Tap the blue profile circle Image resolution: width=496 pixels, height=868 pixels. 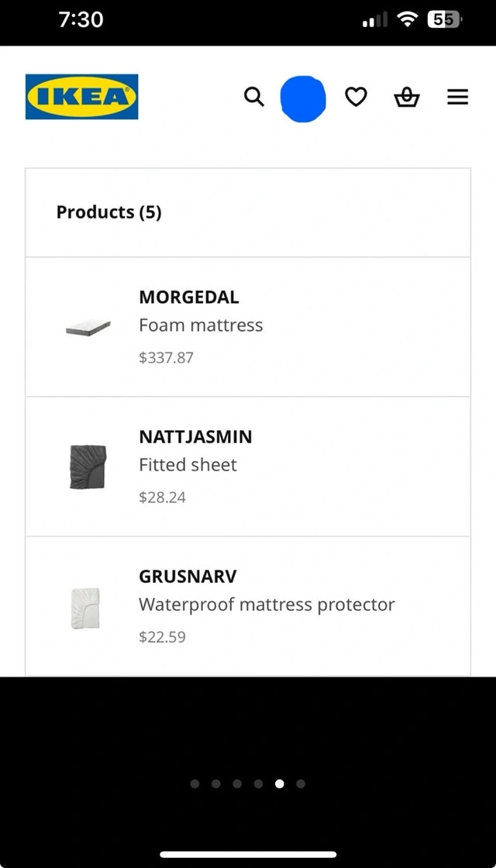(x=303, y=98)
